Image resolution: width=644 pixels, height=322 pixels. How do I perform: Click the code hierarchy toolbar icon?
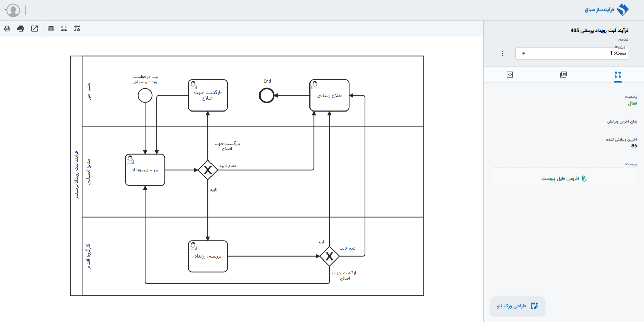point(64,29)
